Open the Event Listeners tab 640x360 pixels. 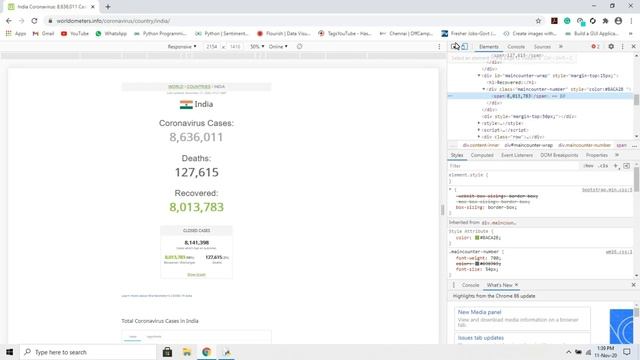coord(517,155)
